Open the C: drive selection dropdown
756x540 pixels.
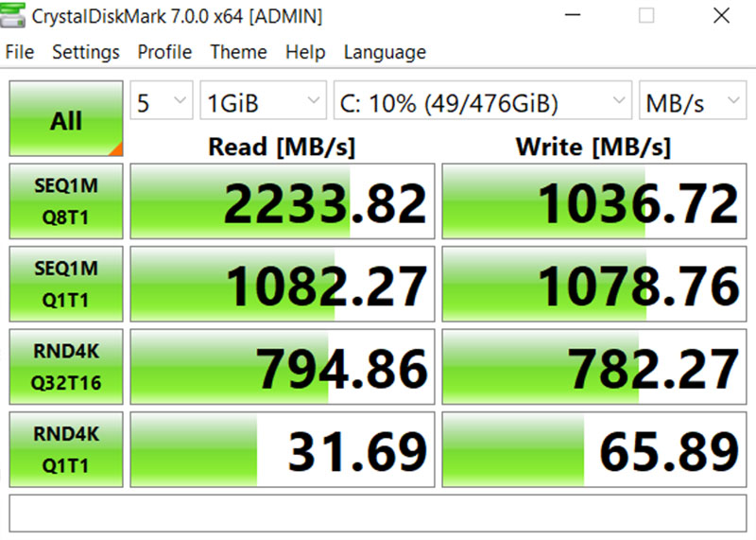pyautogui.click(x=483, y=100)
